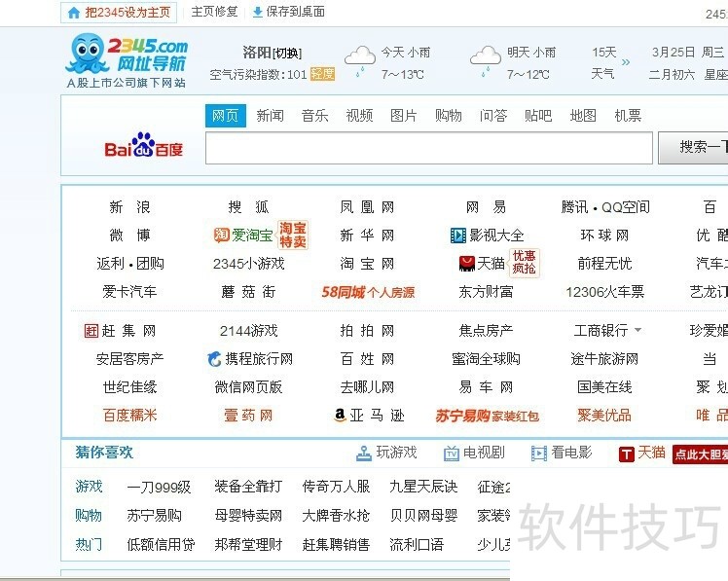This screenshot has height=581, width=728.
Task: Click the 主页修复 link
Action: click(x=214, y=12)
